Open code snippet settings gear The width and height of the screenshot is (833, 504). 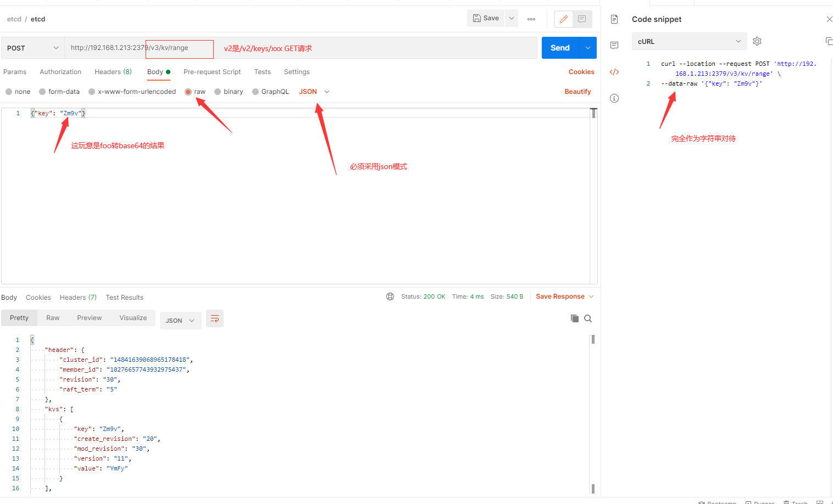point(757,41)
